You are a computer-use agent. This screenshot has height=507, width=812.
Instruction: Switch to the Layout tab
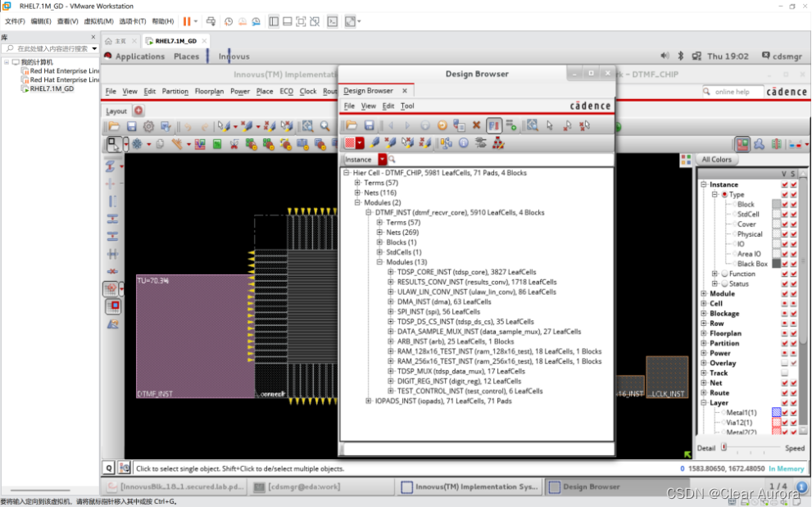[116, 111]
